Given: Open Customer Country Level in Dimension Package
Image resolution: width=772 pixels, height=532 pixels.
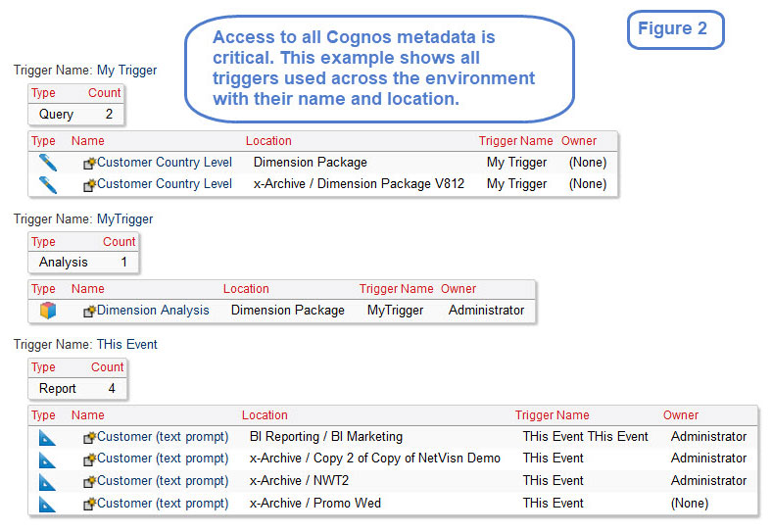Looking at the screenshot, I should point(165,162).
